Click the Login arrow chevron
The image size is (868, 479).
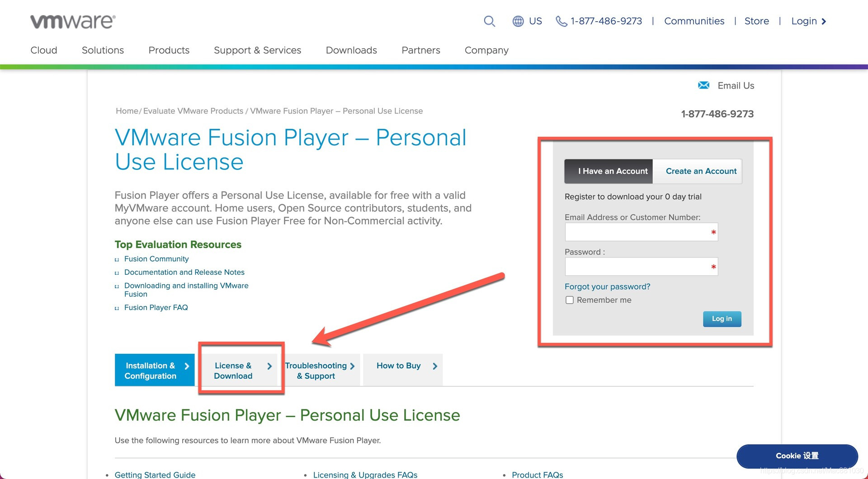pos(824,21)
